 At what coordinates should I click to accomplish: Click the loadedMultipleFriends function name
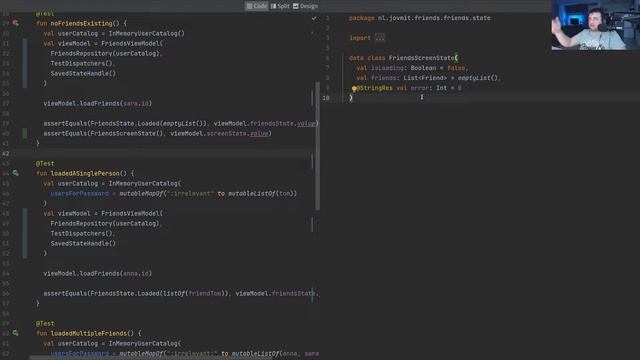click(89, 333)
